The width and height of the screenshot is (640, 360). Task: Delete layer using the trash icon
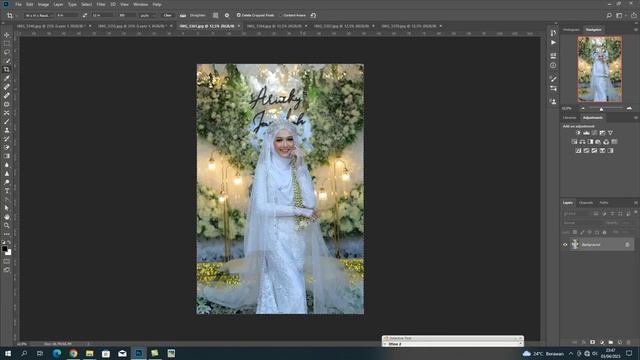point(629,342)
